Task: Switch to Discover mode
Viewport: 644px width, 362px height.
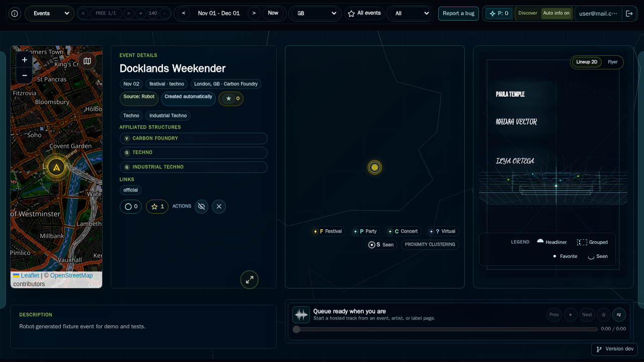Action: pyautogui.click(x=528, y=13)
